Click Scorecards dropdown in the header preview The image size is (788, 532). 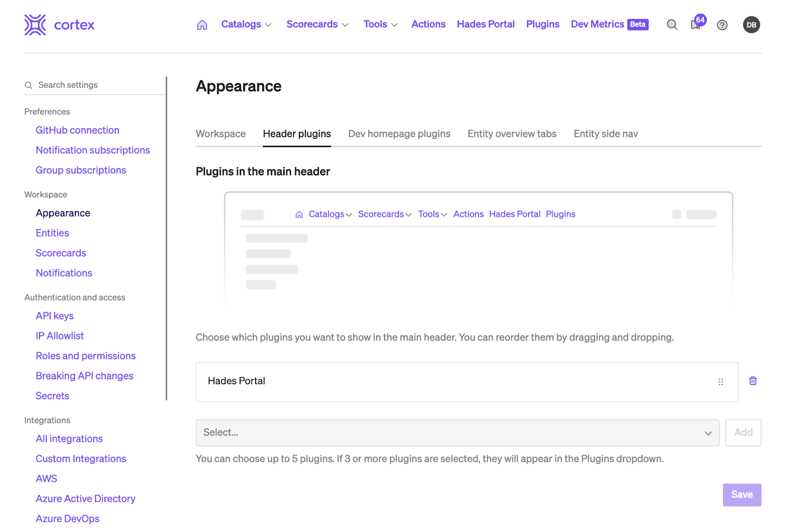click(x=385, y=214)
